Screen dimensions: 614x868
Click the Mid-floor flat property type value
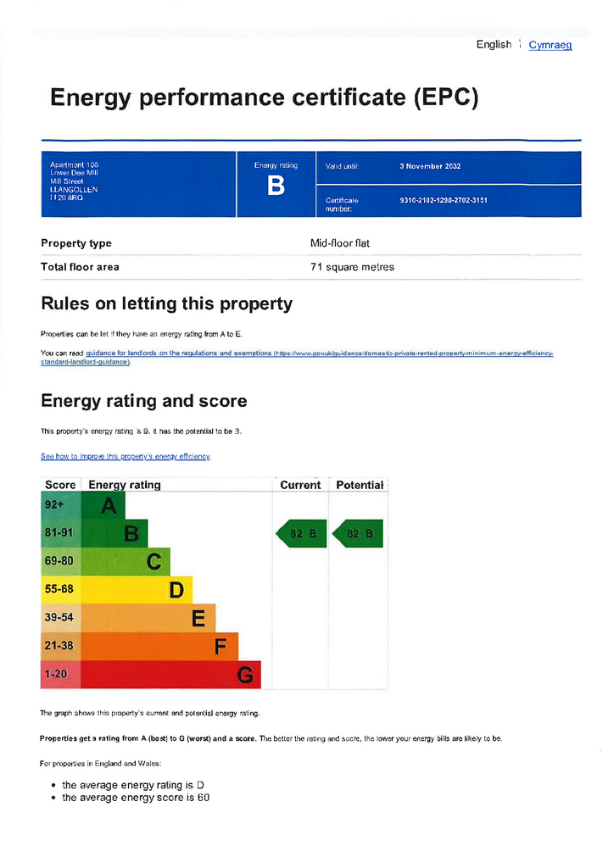coord(340,243)
